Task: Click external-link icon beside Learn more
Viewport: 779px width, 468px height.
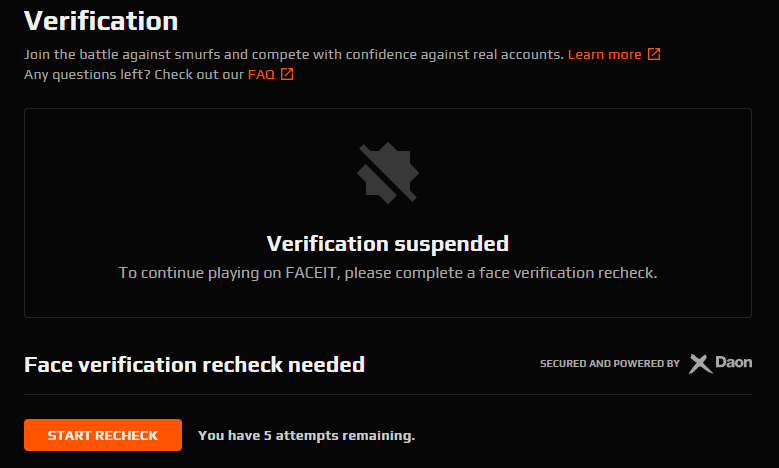Action: (x=654, y=54)
